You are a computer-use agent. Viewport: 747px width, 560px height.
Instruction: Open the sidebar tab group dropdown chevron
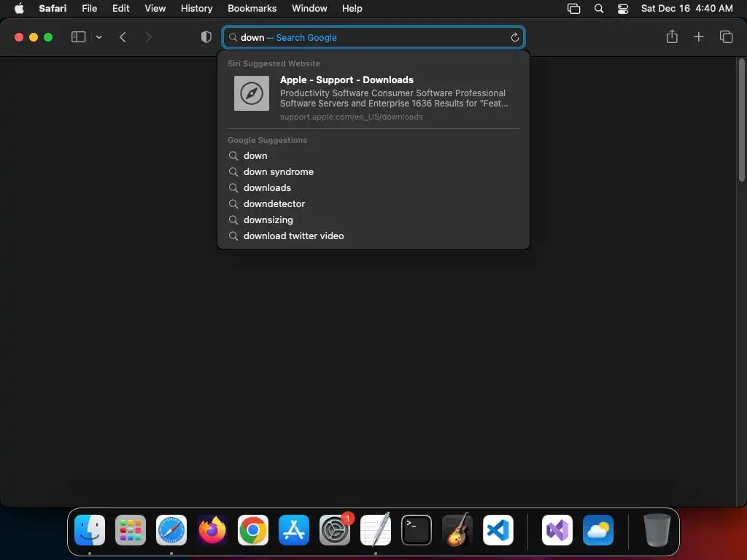click(99, 37)
